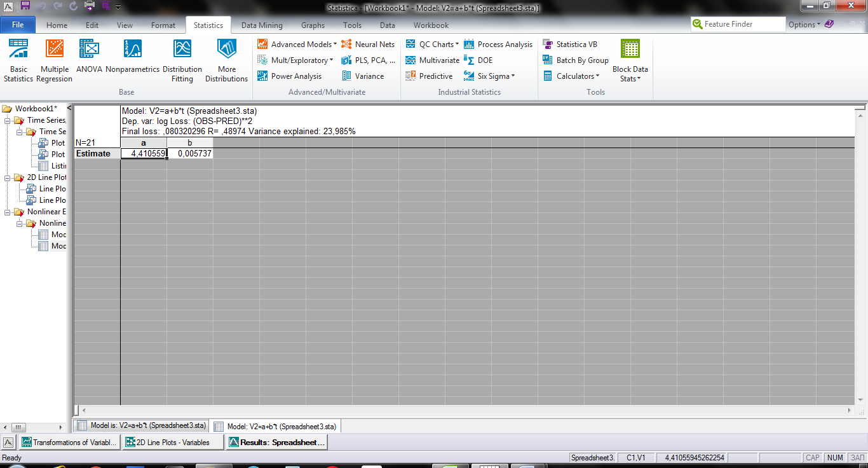Open Customize Quick Access Toolbar arrow
This screenshot has height=468, width=868.
[118, 7]
